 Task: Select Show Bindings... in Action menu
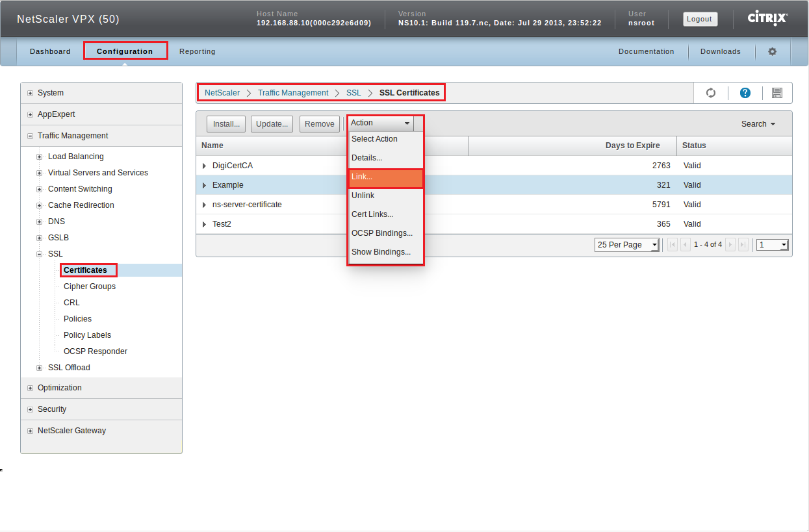(381, 252)
